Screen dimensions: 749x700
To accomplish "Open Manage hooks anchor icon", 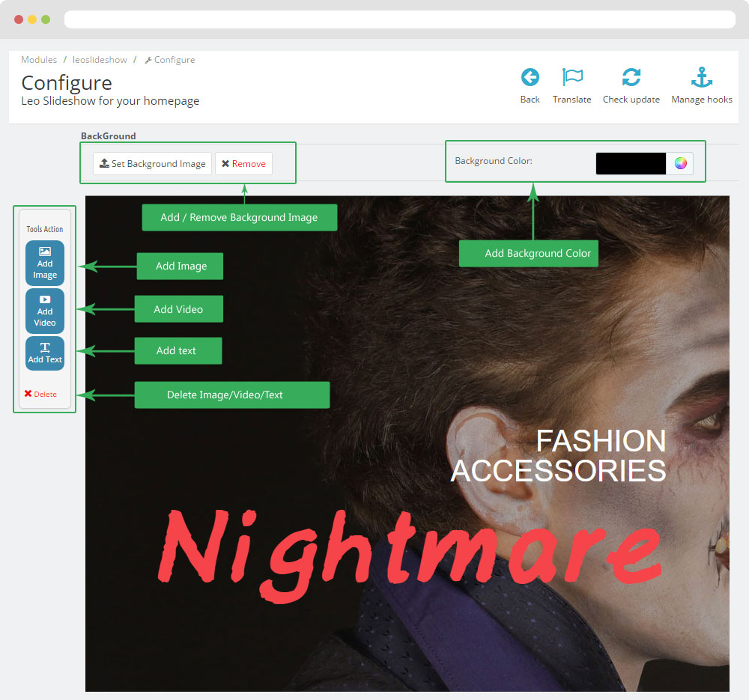I will click(x=702, y=77).
